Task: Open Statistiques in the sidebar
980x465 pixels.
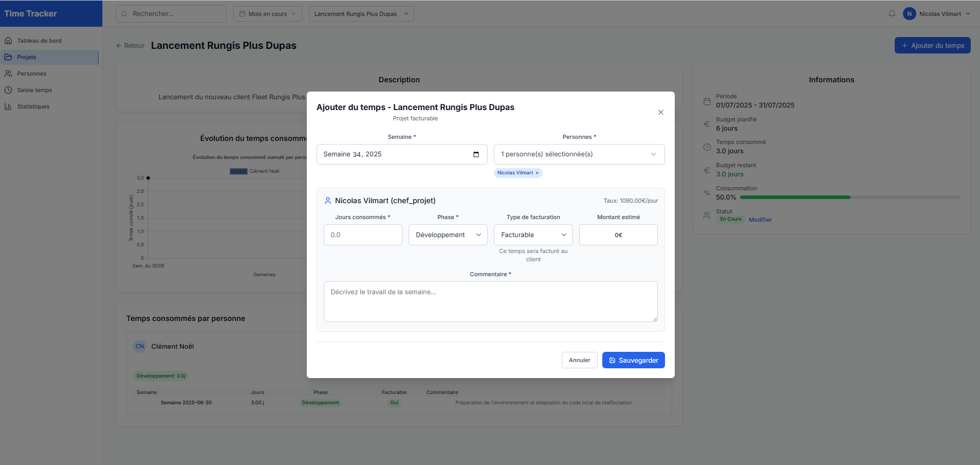Action: click(x=33, y=106)
